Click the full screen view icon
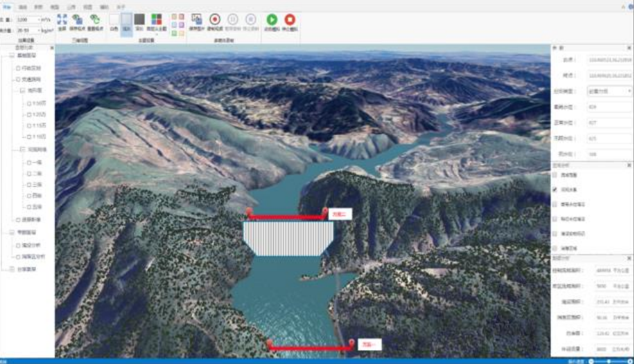 tap(62, 20)
